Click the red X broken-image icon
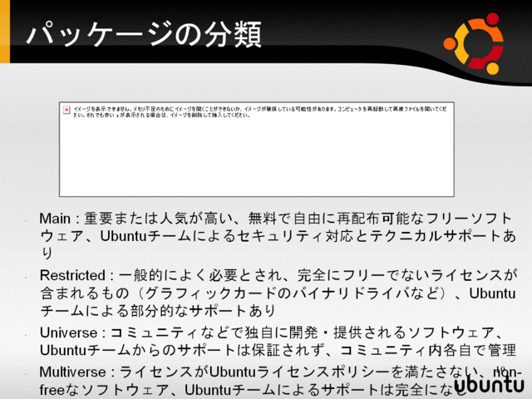The width and height of the screenshot is (532, 399). click(x=66, y=110)
